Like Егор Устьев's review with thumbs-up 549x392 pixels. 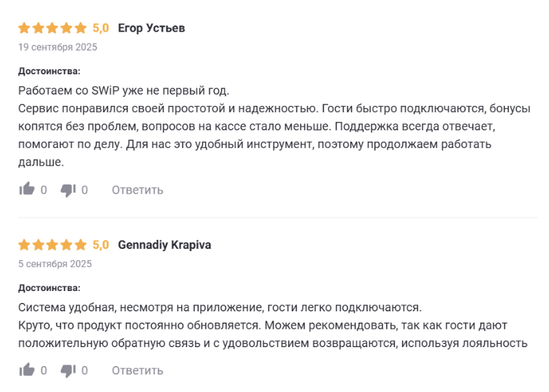pyautogui.click(x=27, y=189)
